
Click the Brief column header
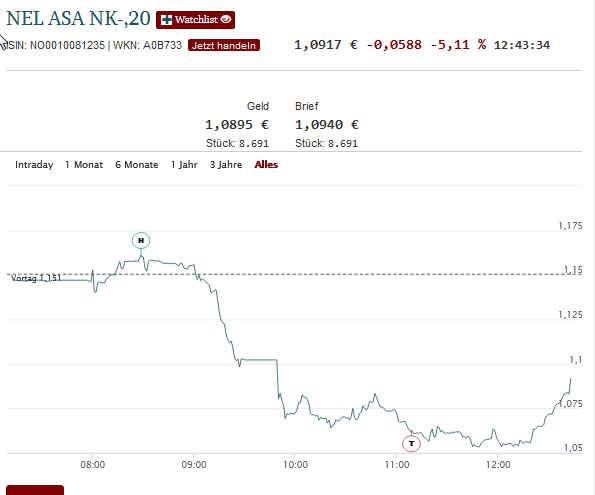(307, 106)
